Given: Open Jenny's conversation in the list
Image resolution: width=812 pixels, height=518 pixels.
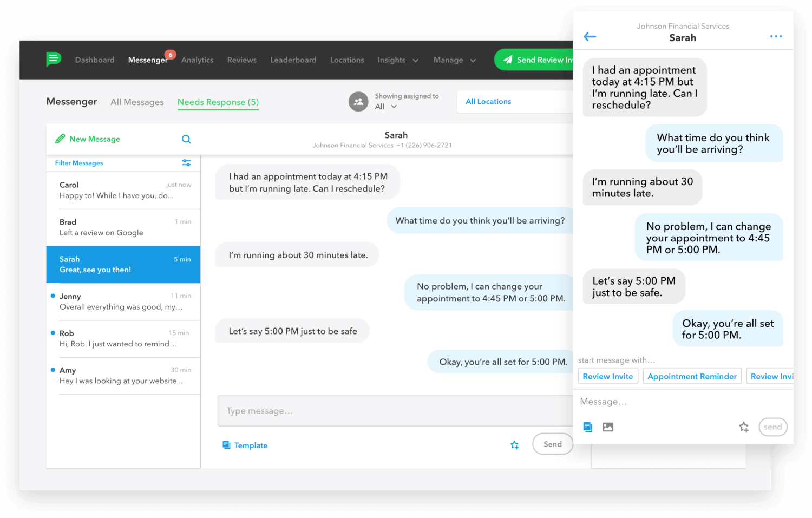Looking at the screenshot, I should point(123,301).
